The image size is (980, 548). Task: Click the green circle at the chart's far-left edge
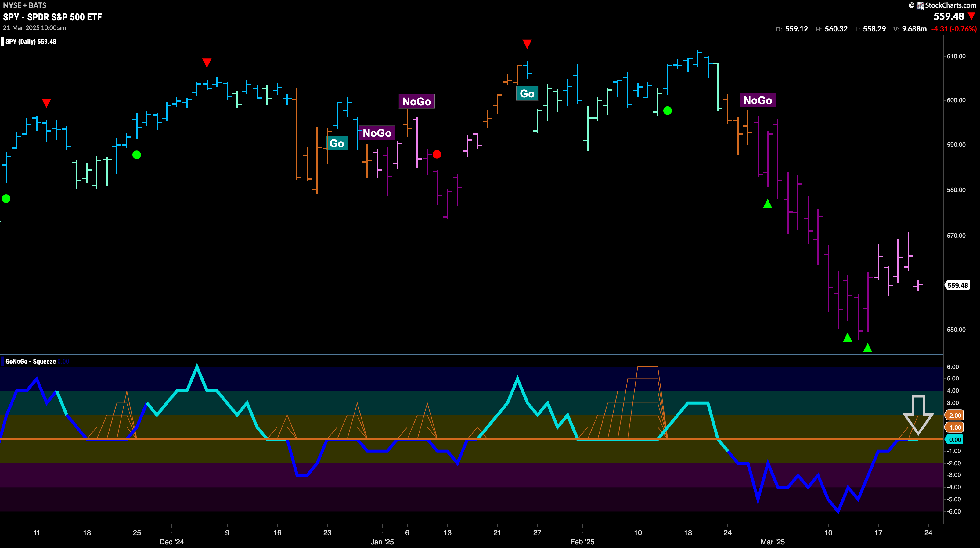coord(6,199)
